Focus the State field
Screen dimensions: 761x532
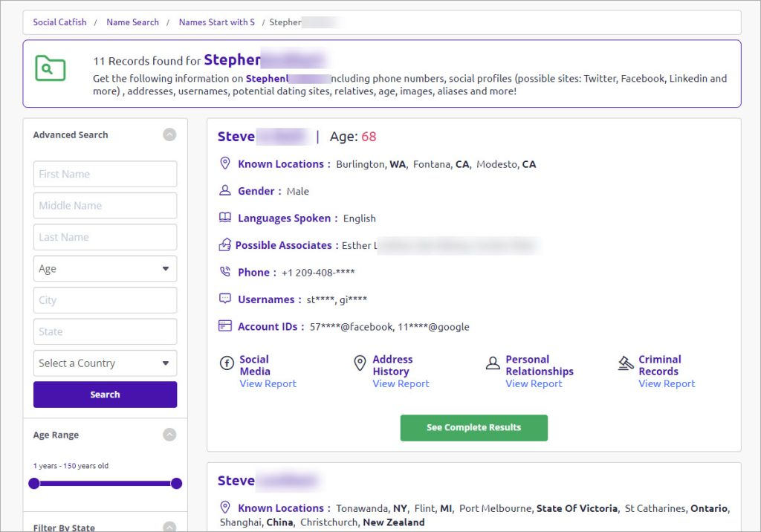pos(105,331)
